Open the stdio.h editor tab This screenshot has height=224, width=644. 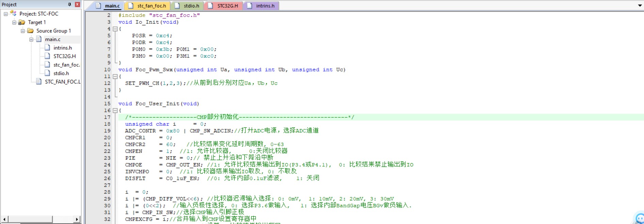tap(187, 6)
